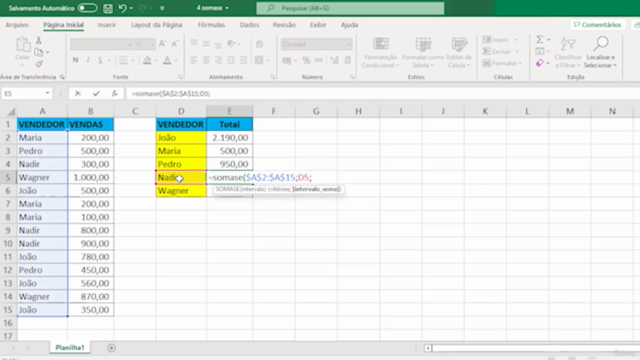This screenshot has height=360, width=640.
Task: Click the Comentários button
Action: point(597,25)
